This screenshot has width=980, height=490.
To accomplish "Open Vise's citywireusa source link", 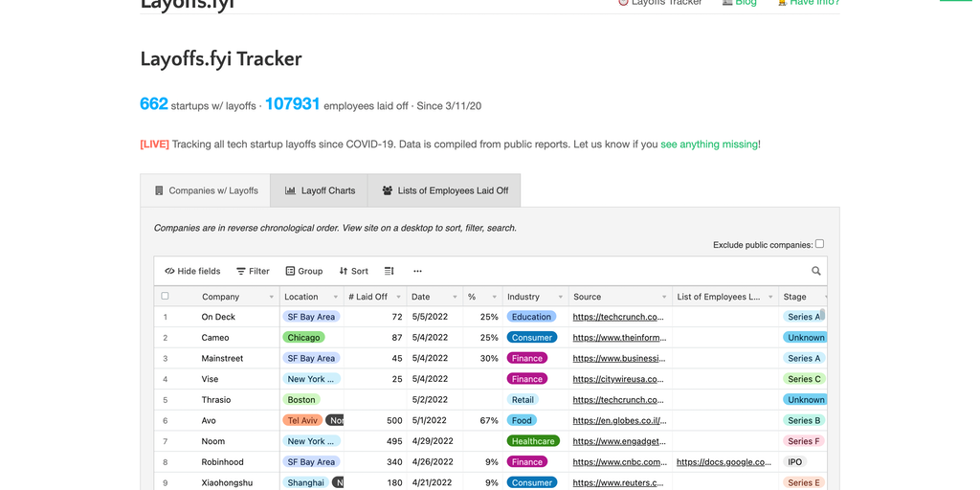I will click(619, 379).
